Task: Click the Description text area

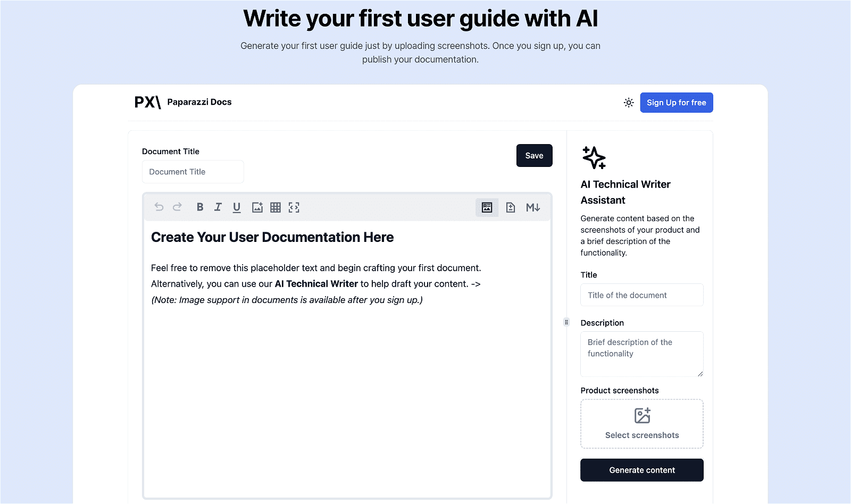Action: pyautogui.click(x=641, y=354)
